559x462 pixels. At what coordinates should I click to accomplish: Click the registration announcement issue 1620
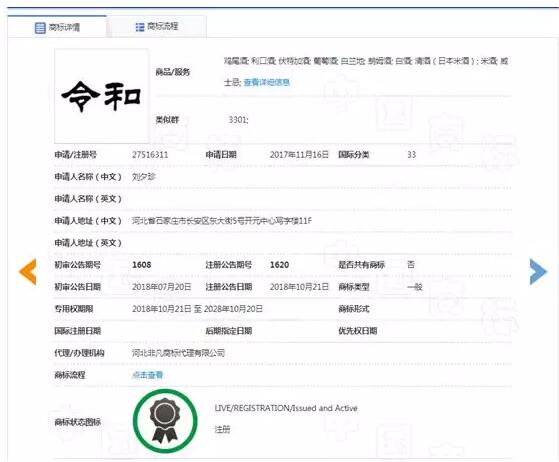[x=279, y=265]
